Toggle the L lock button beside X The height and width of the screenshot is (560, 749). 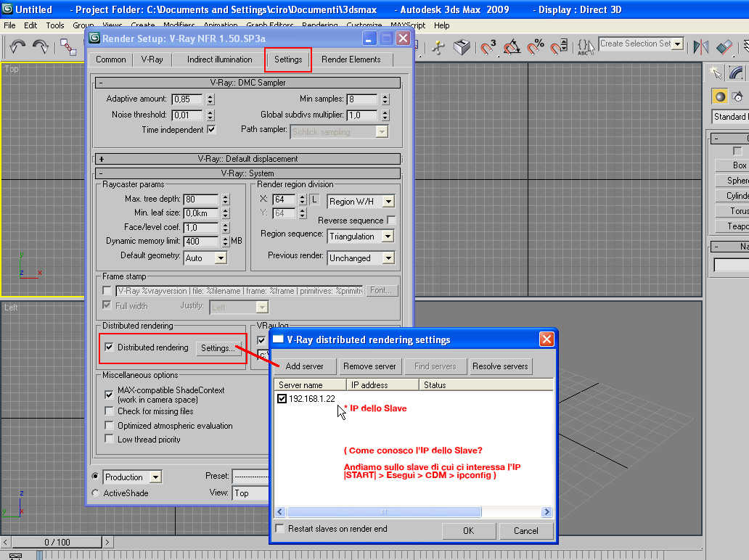[314, 199]
